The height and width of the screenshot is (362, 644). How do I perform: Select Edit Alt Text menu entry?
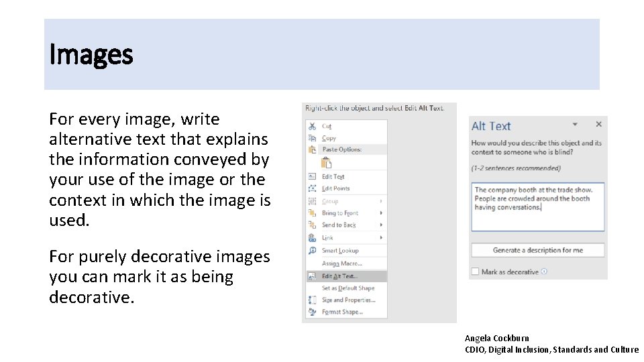[347, 276]
